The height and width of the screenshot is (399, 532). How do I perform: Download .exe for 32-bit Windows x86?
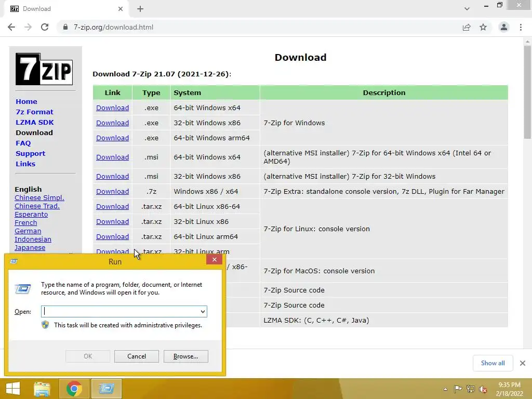tap(112, 123)
